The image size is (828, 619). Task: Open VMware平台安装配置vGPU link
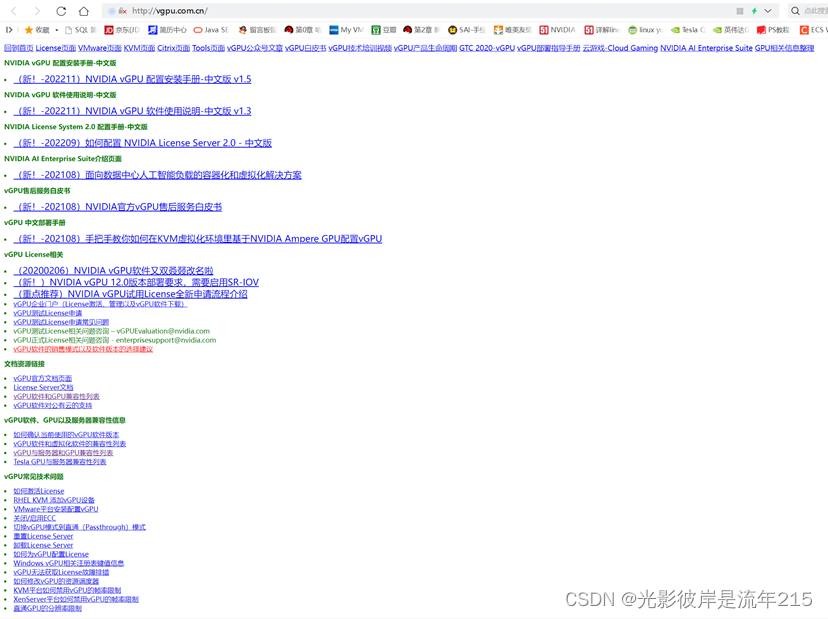click(x=55, y=509)
